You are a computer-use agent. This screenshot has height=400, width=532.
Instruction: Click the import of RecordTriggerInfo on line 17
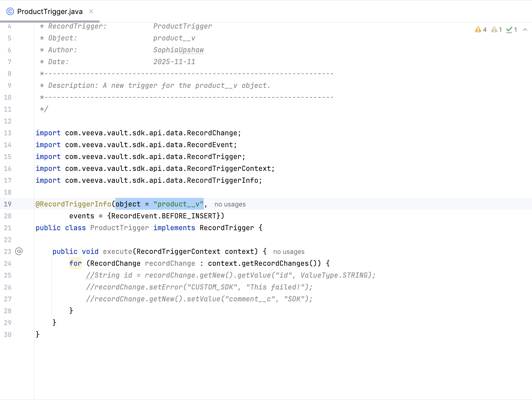click(x=149, y=180)
